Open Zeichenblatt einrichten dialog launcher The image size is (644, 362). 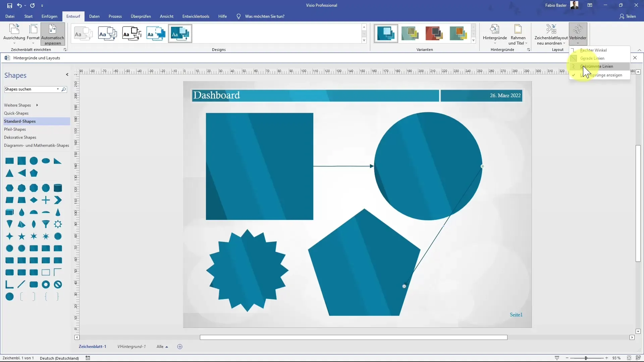pos(65,50)
